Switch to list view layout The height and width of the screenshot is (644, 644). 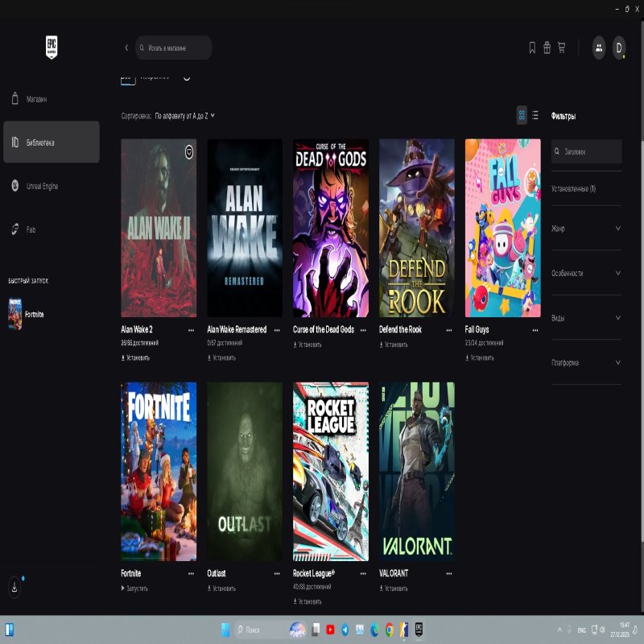click(535, 115)
